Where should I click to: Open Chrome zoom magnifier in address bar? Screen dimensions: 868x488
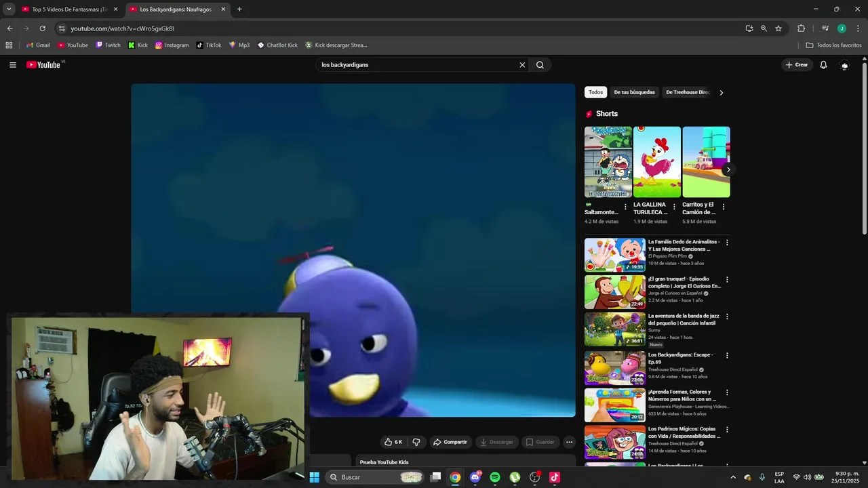[764, 28]
